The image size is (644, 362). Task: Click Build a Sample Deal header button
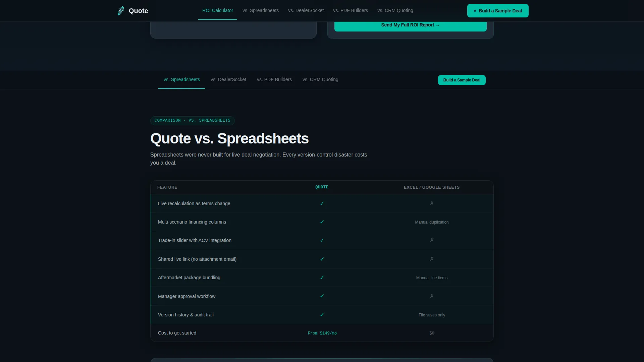point(498,11)
